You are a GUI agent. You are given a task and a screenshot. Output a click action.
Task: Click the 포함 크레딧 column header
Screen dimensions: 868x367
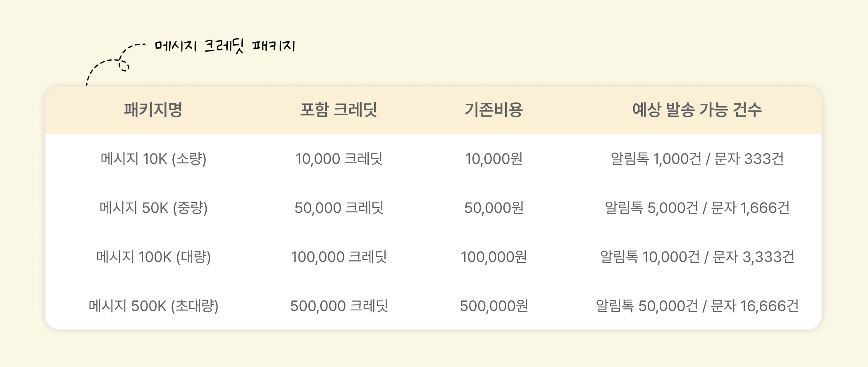click(x=339, y=110)
